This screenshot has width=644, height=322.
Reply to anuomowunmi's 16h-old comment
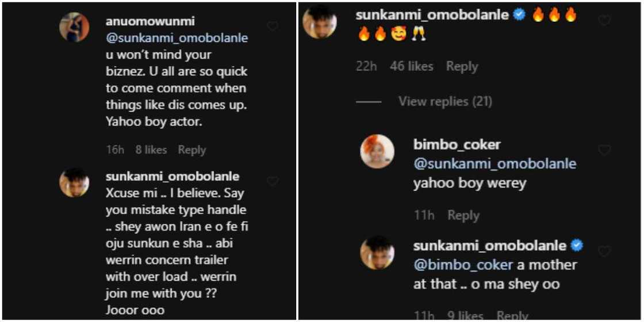tap(191, 150)
